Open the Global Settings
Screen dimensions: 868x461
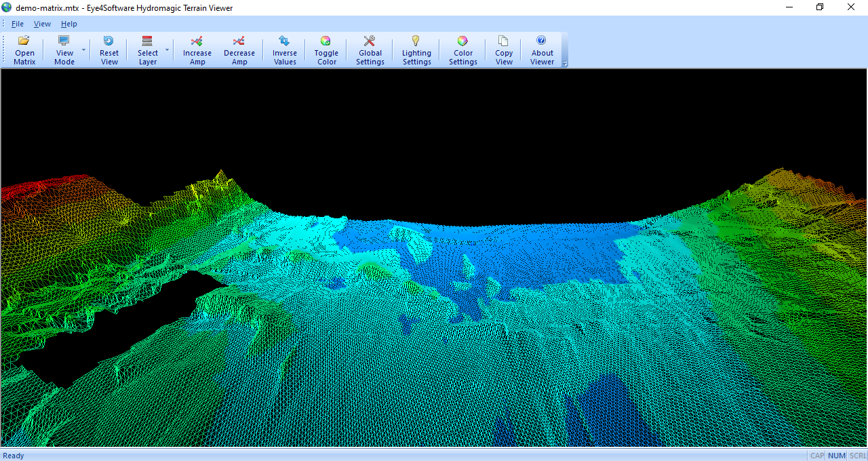370,49
